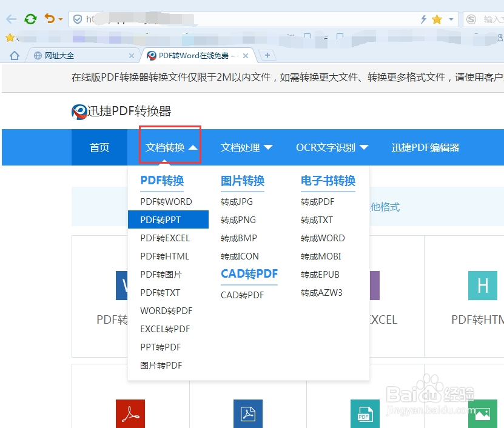Select the green PDF document icon
The height and width of the screenshot is (428, 504).
[365, 413]
